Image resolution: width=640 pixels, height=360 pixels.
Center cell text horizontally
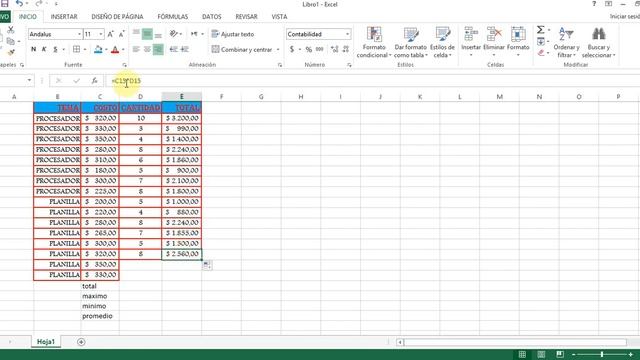[x=147, y=49]
